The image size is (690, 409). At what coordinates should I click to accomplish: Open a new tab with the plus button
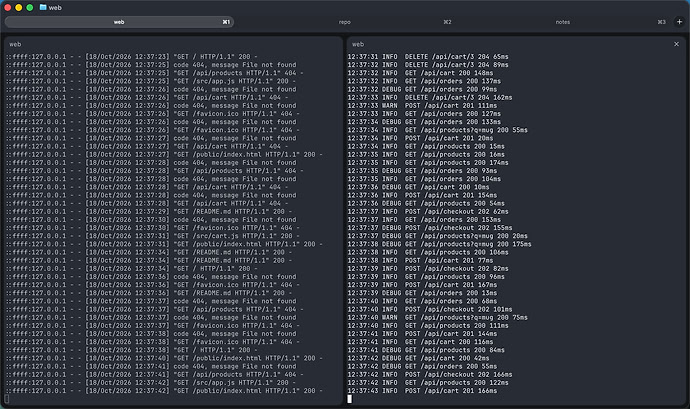pyautogui.click(x=679, y=22)
